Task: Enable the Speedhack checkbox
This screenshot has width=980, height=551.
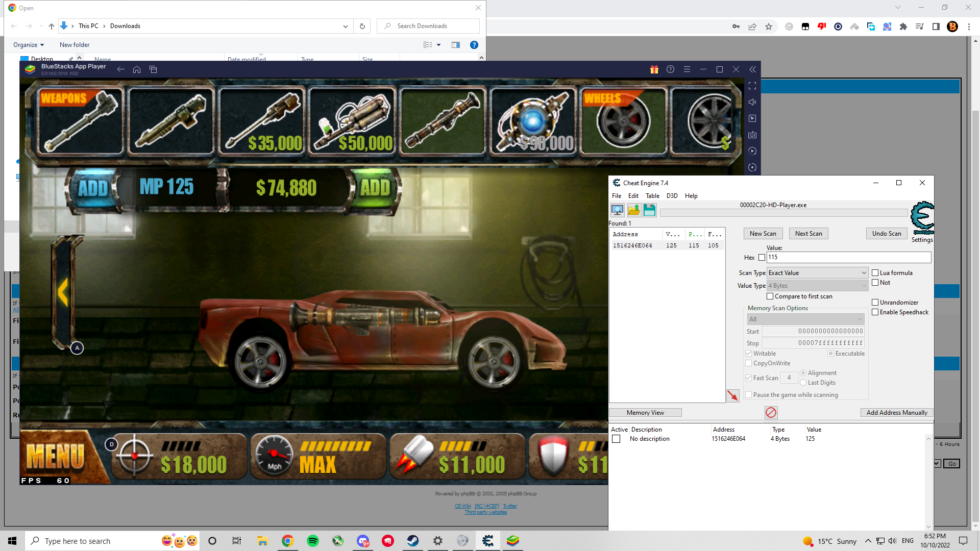Action: [x=876, y=312]
